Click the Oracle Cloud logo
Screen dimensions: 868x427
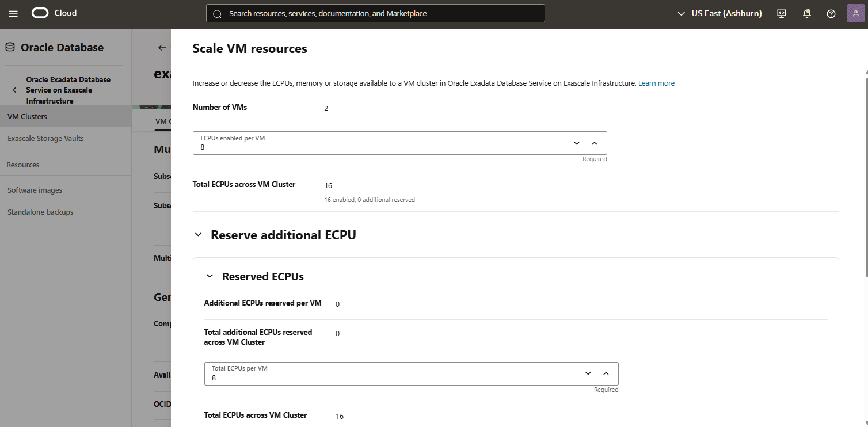click(40, 13)
